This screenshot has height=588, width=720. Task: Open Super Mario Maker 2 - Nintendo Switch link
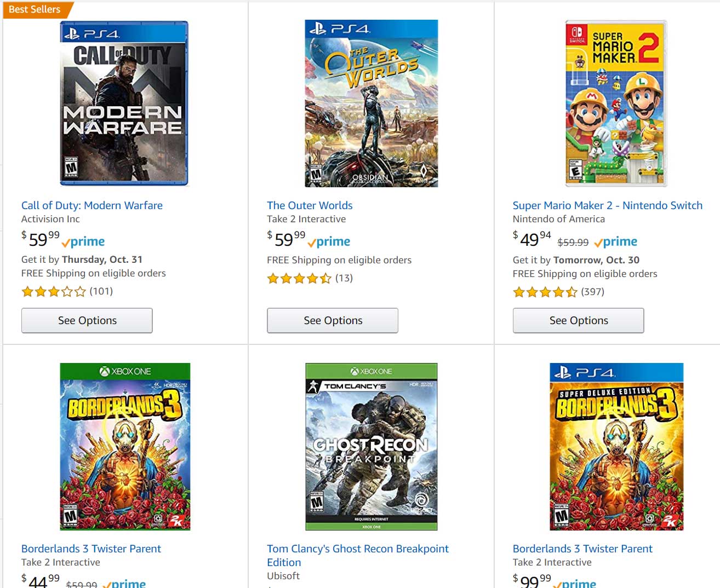coord(607,205)
